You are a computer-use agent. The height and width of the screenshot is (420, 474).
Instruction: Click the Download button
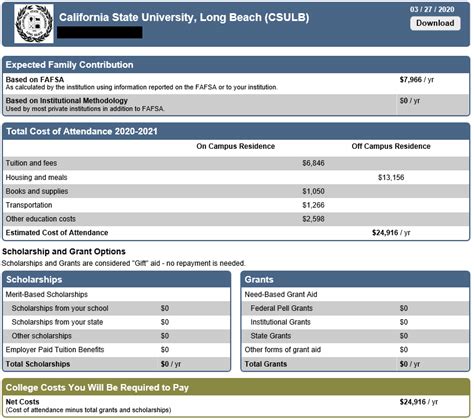(435, 23)
